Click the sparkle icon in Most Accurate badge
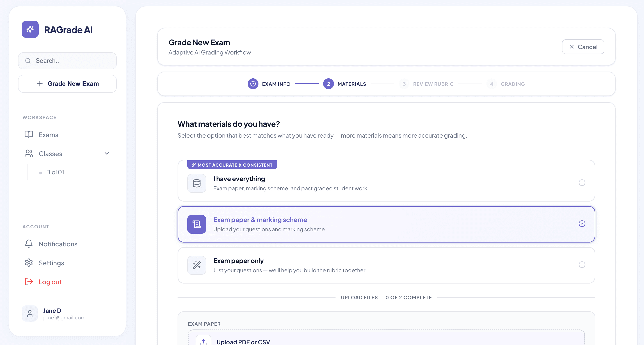This screenshot has width=644, height=345. (194, 165)
